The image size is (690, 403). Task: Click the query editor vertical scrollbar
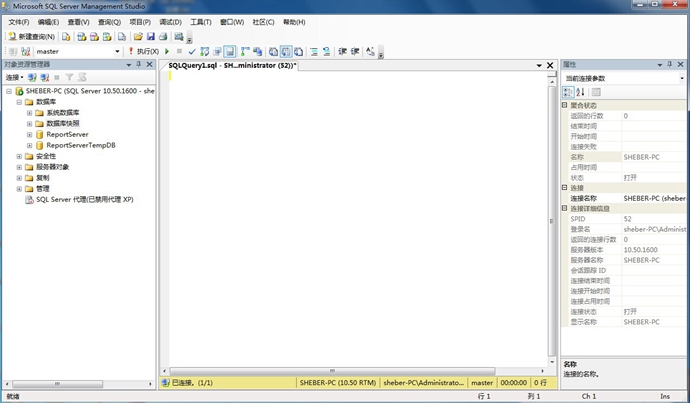(552, 221)
